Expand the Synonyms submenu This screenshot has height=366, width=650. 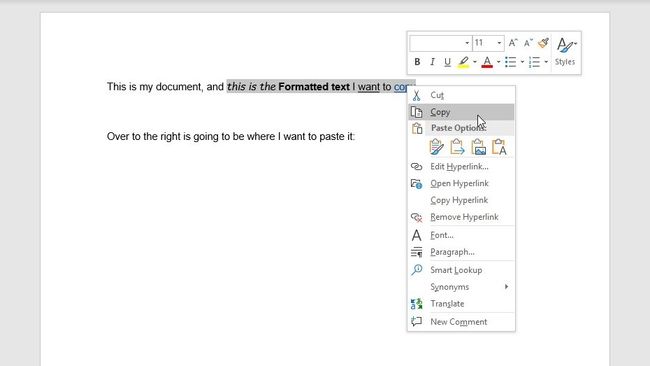pos(461,287)
